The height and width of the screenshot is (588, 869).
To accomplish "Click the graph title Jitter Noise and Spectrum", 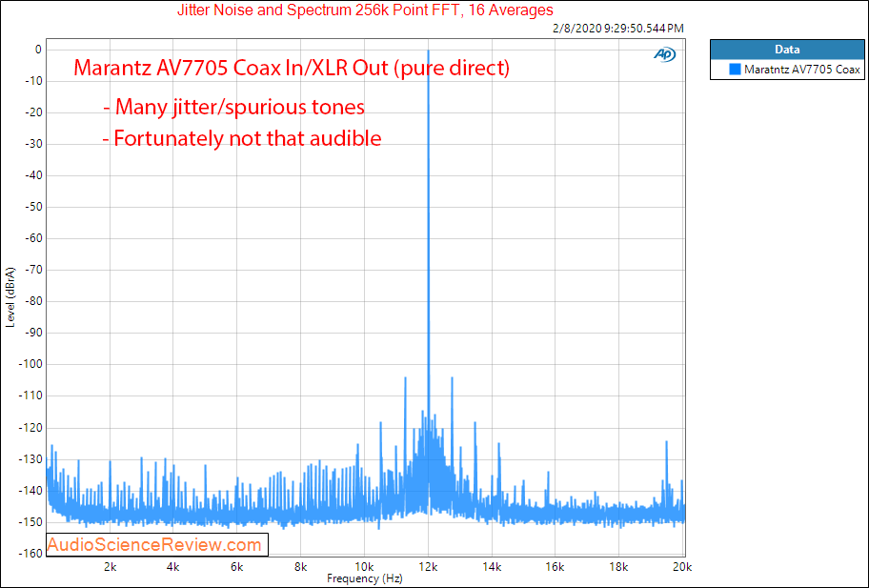I will [365, 10].
